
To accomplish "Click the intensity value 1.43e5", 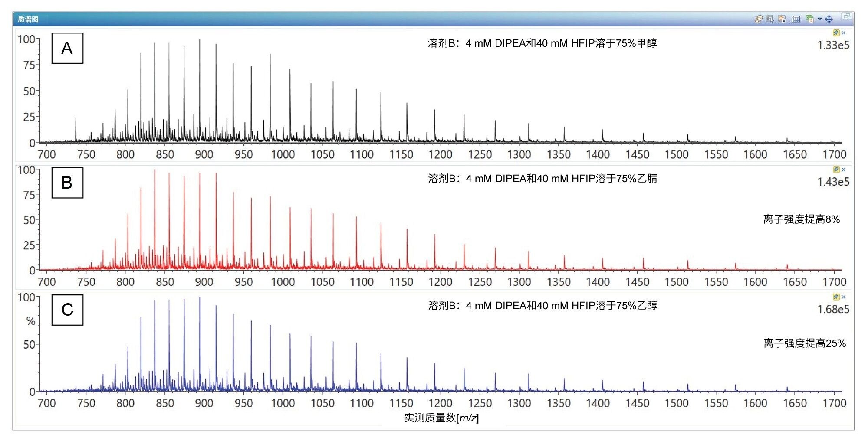I will [x=833, y=182].
